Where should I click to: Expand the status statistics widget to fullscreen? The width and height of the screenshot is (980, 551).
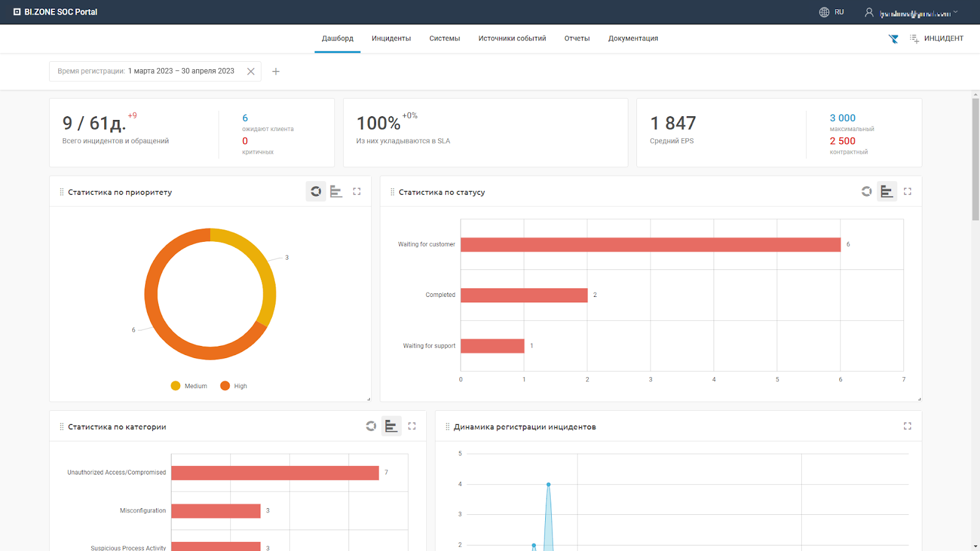pos(907,192)
